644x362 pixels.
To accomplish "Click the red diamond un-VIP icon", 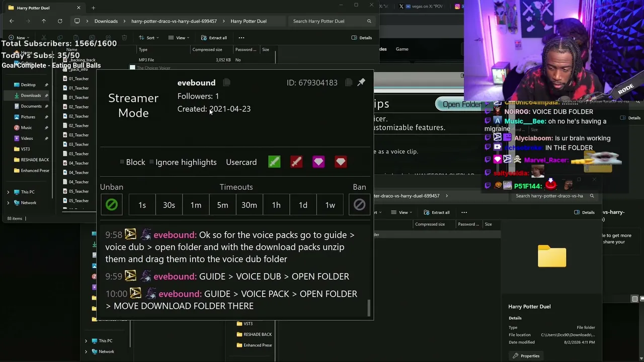I will (x=341, y=162).
